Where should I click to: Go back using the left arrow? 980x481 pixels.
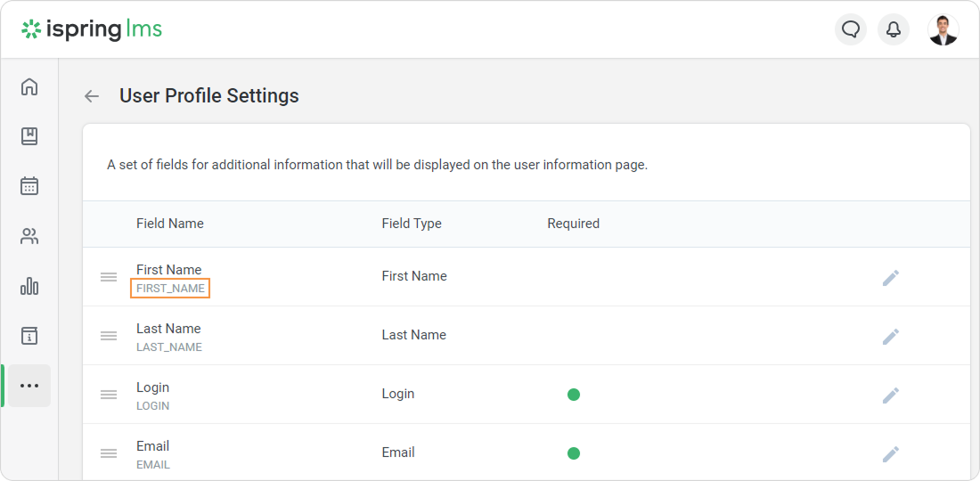[x=92, y=96]
